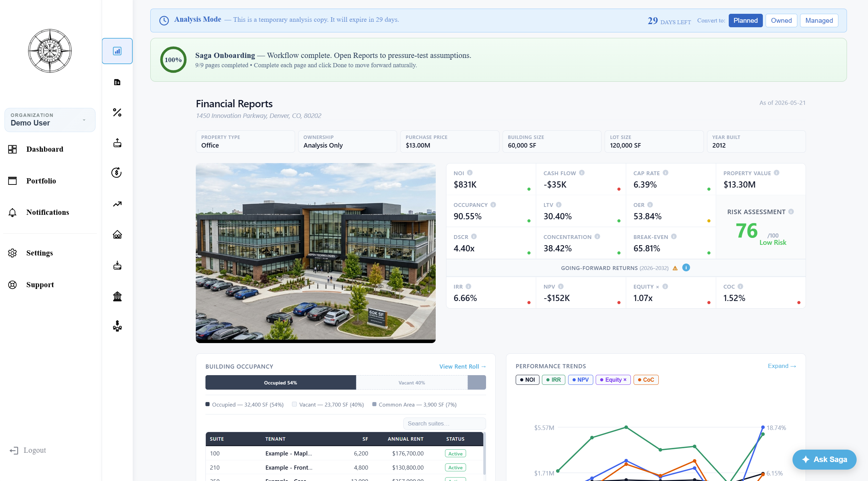Click the Vacant 40% bar segment

pos(412,382)
